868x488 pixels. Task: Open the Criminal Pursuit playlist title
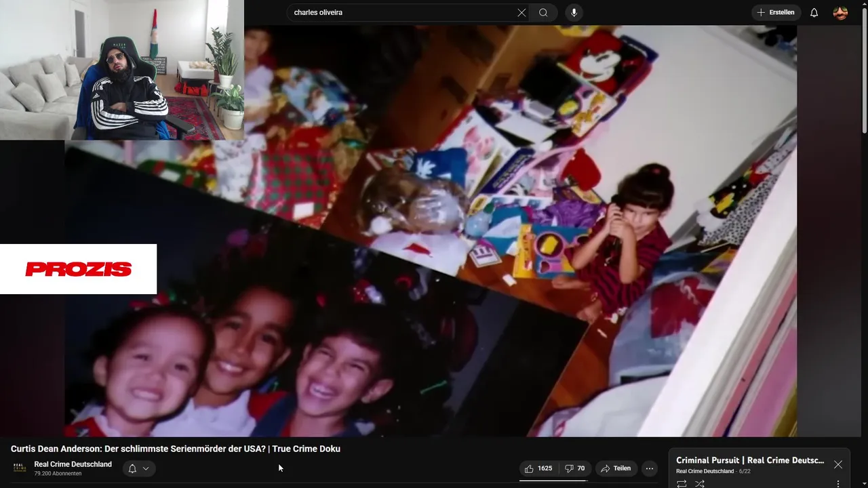pyautogui.click(x=750, y=460)
